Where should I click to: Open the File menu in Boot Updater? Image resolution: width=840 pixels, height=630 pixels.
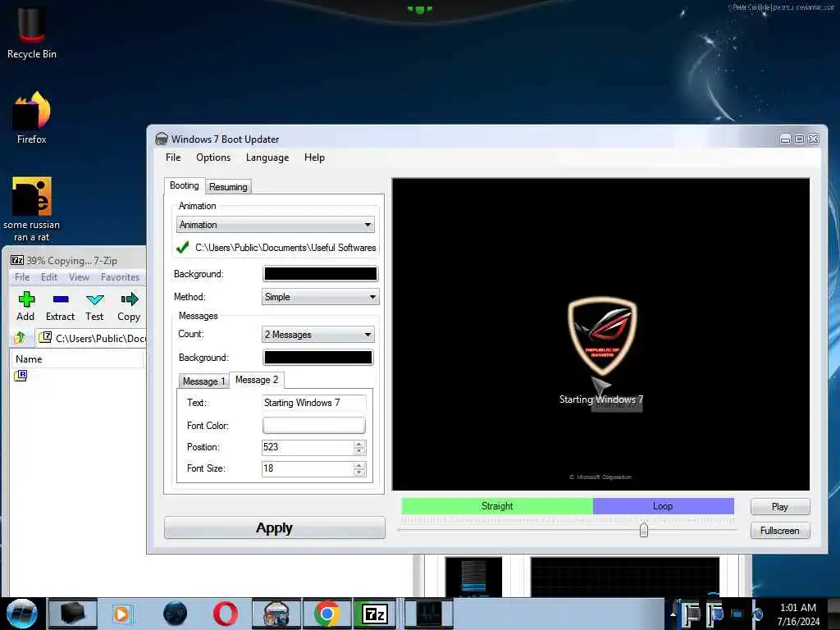click(173, 157)
